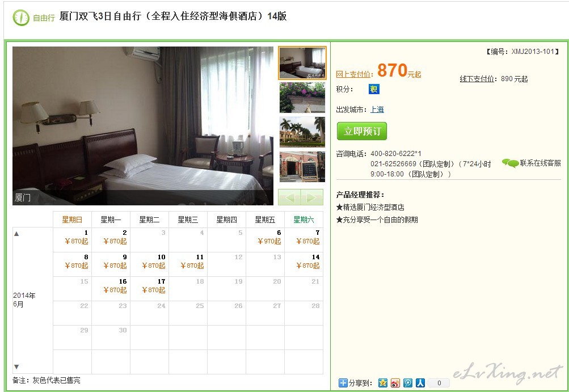
Task: Open the blue plus 分享到 share icon
Action: [x=343, y=382]
